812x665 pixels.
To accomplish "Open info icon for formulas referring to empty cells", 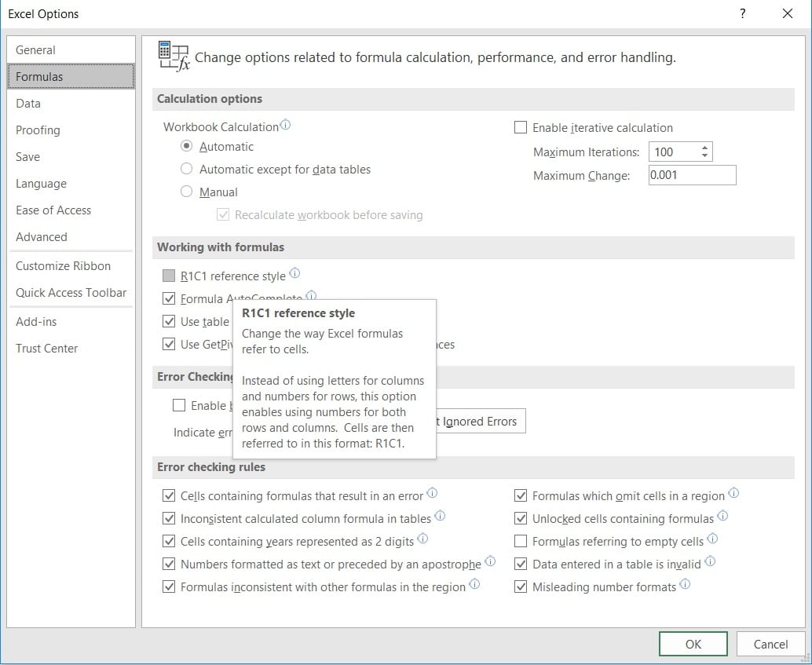I will point(712,538).
